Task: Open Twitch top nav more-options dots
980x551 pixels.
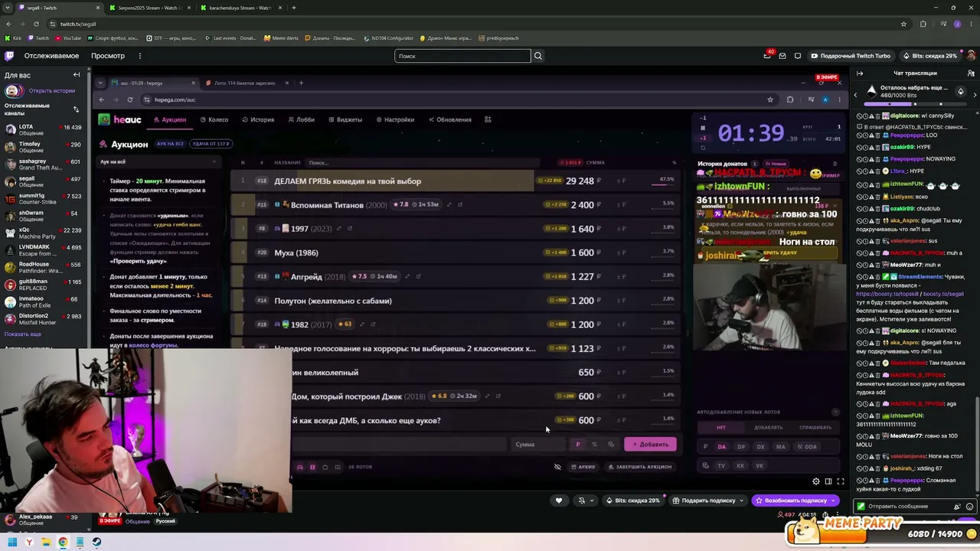Action: tap(139, 56)
